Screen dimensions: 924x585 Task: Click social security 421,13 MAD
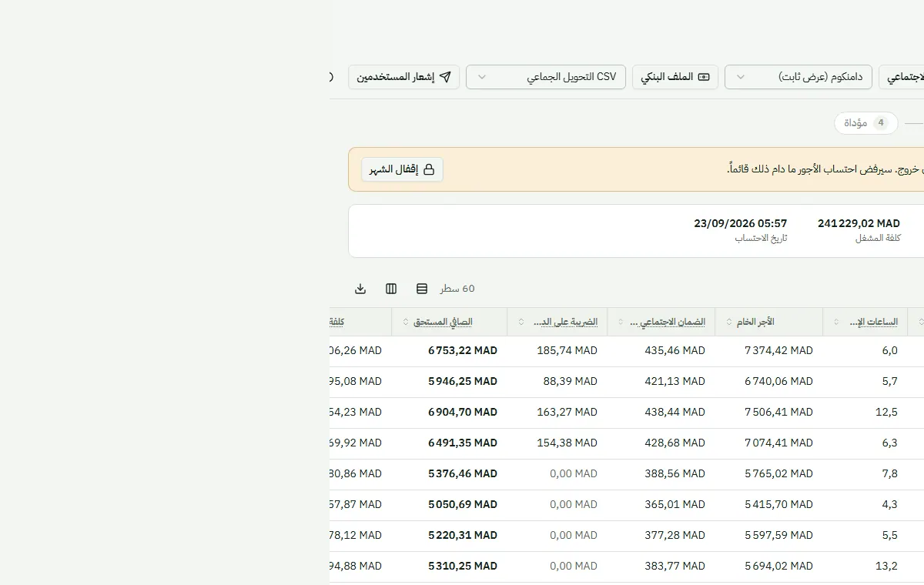pos(675,381)
